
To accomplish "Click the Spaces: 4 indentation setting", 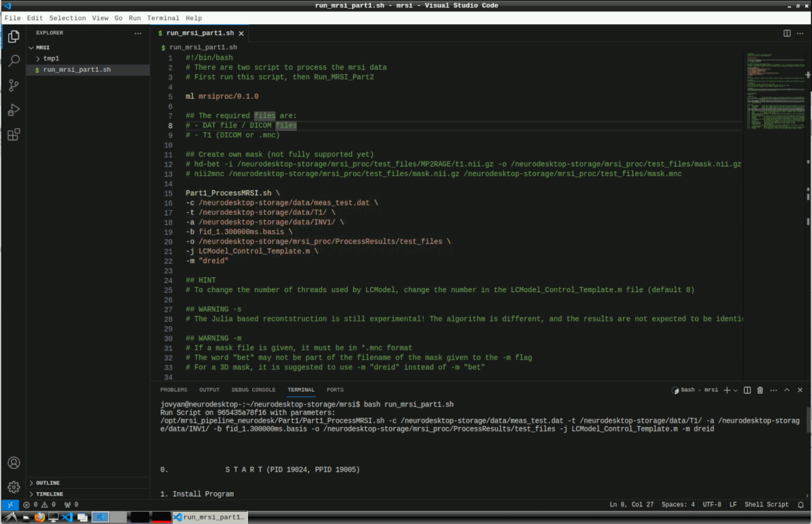I will tap(678, 504).
